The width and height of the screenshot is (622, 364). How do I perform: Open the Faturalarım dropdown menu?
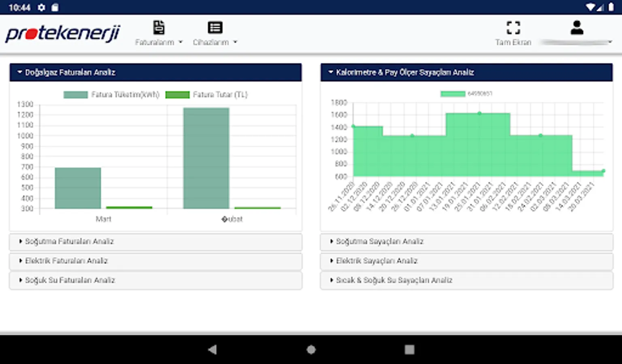[159, 42]
